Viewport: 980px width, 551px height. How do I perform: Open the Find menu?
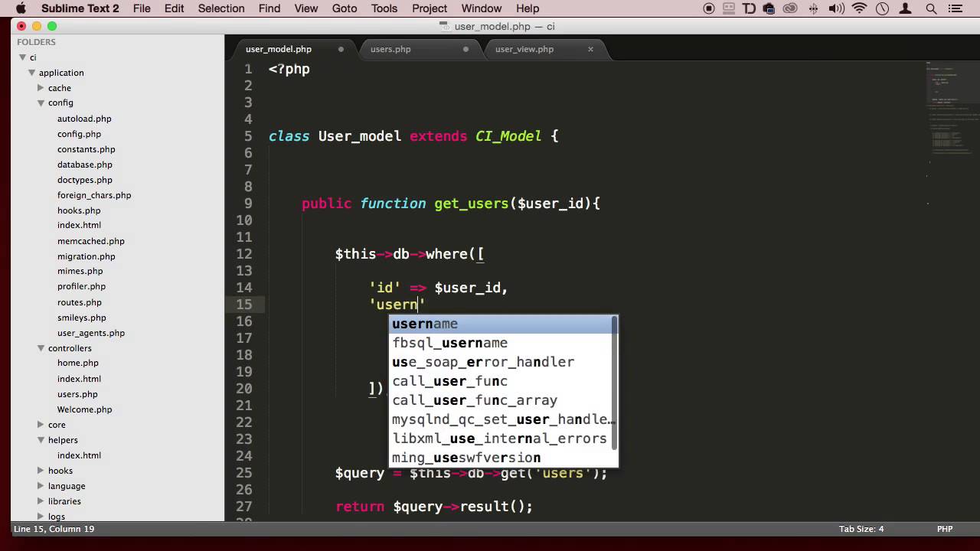(x=269, y=8)
